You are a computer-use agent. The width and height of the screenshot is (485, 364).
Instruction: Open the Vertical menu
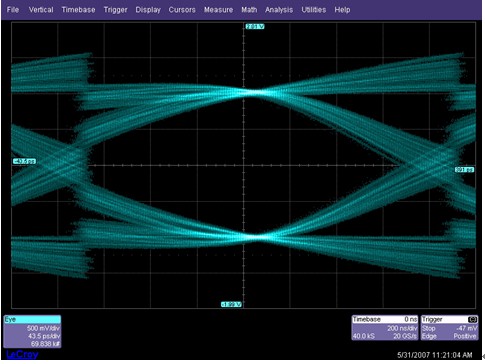tap(41, 10)
